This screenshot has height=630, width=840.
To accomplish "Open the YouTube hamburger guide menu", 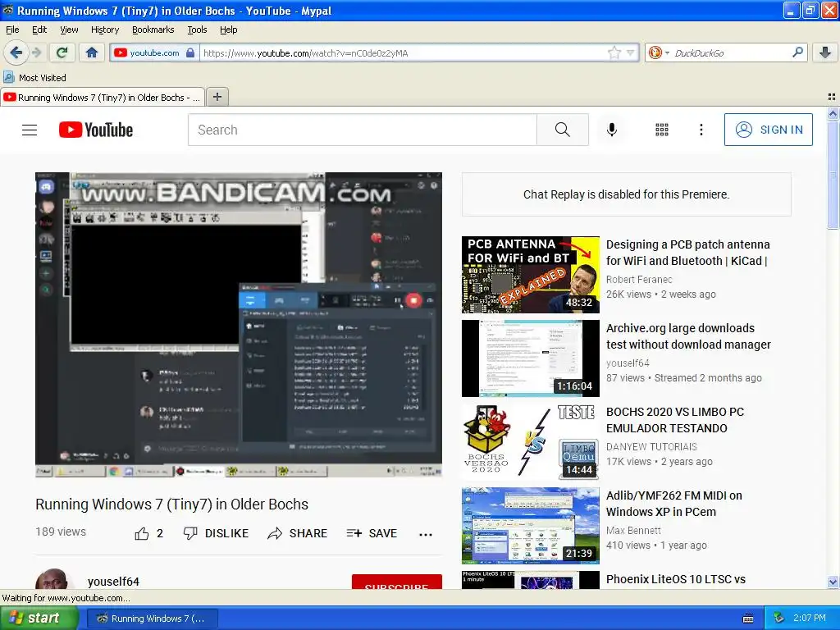I will point(30,130).
